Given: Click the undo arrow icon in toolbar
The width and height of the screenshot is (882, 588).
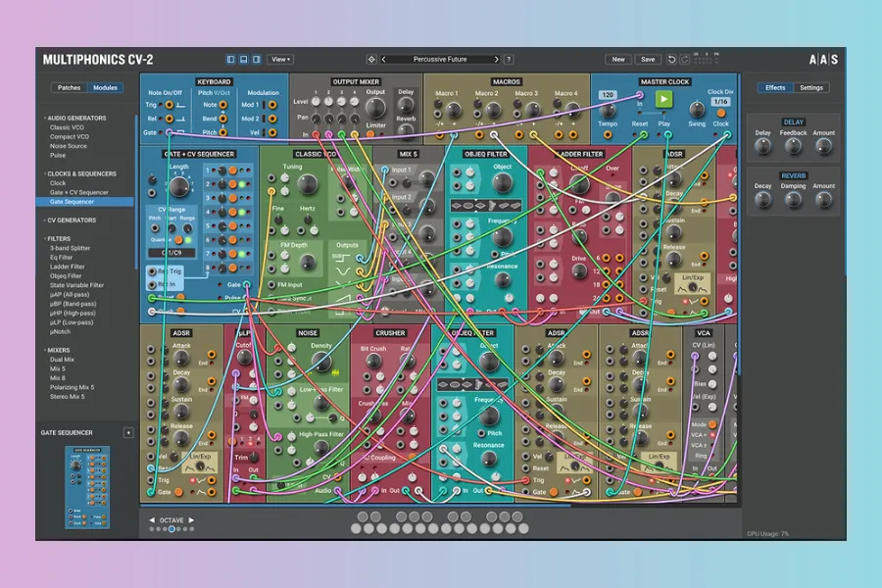Looking at the screenshot, I should coord(672,60).
